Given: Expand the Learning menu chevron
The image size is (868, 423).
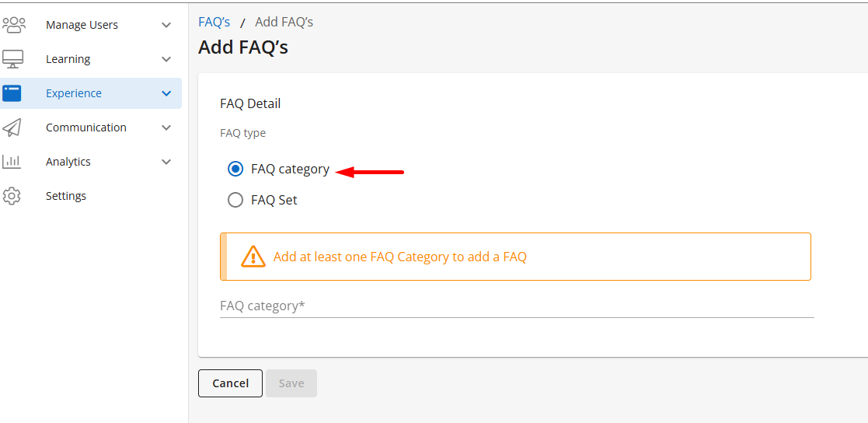Looking at the screenshot, I should click(166, 59).
